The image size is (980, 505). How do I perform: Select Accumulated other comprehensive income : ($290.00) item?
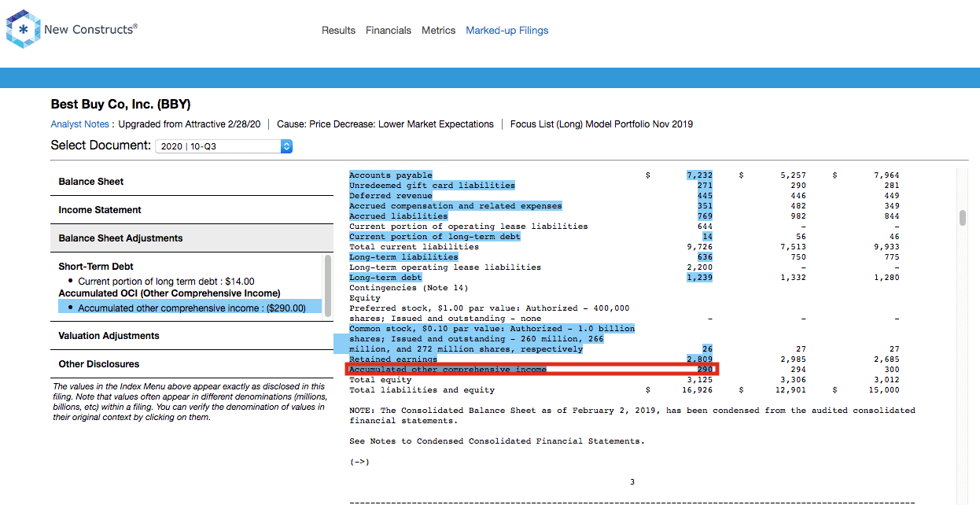190,308
